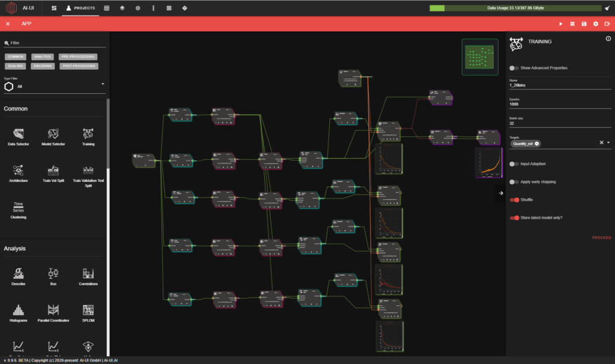Image resolution: width=615 pixels, height=364 pixels.
Task: Add an Architecture node
Action: click(x=19, y=174)
